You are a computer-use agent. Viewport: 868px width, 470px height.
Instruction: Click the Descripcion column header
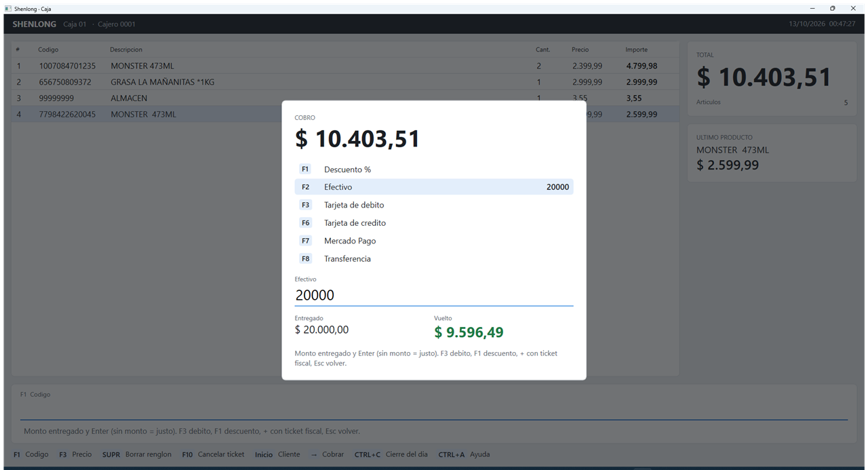coord(126,50)
